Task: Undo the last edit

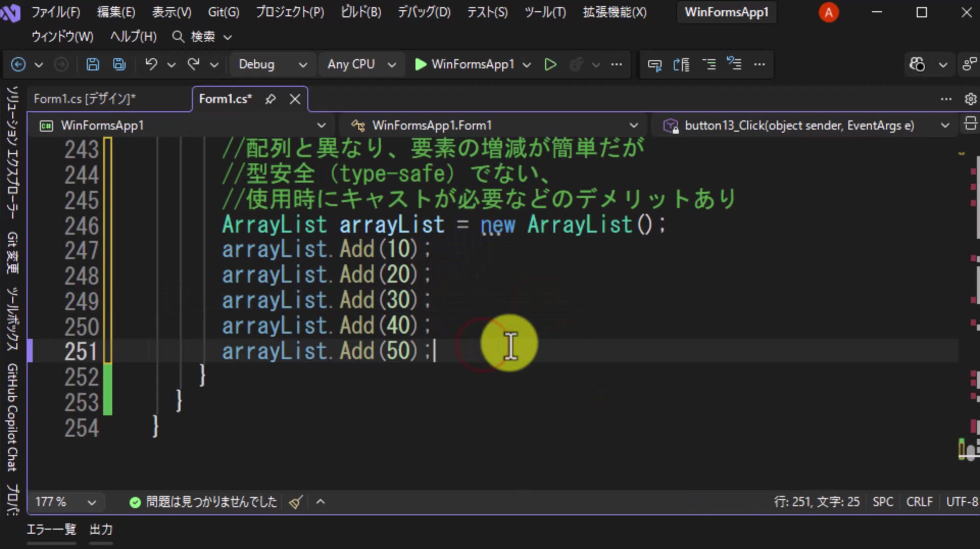Action: [x=151, y=64]
